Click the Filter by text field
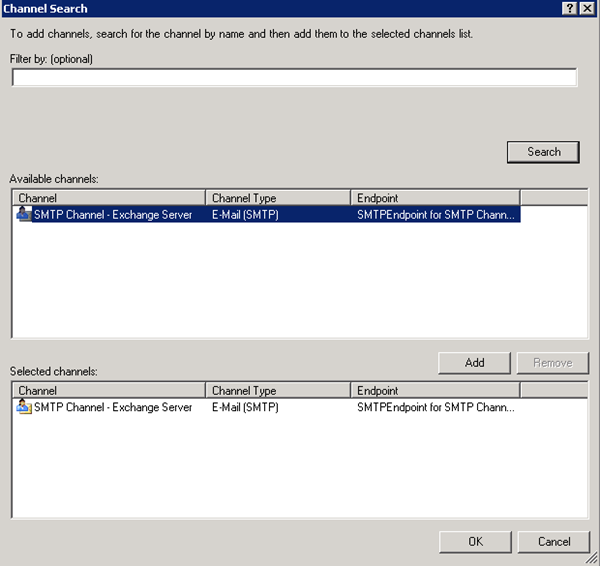 click(294, 78)
